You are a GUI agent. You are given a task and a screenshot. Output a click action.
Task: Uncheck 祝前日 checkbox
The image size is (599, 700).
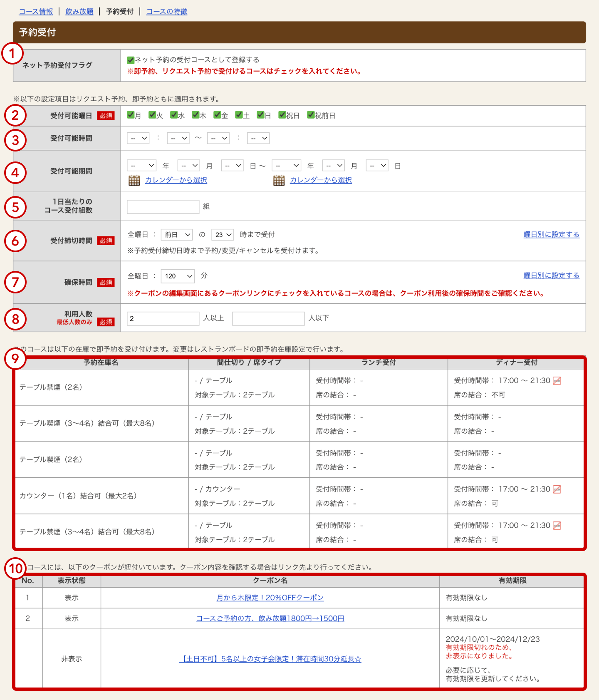click(x=311, y=115)
